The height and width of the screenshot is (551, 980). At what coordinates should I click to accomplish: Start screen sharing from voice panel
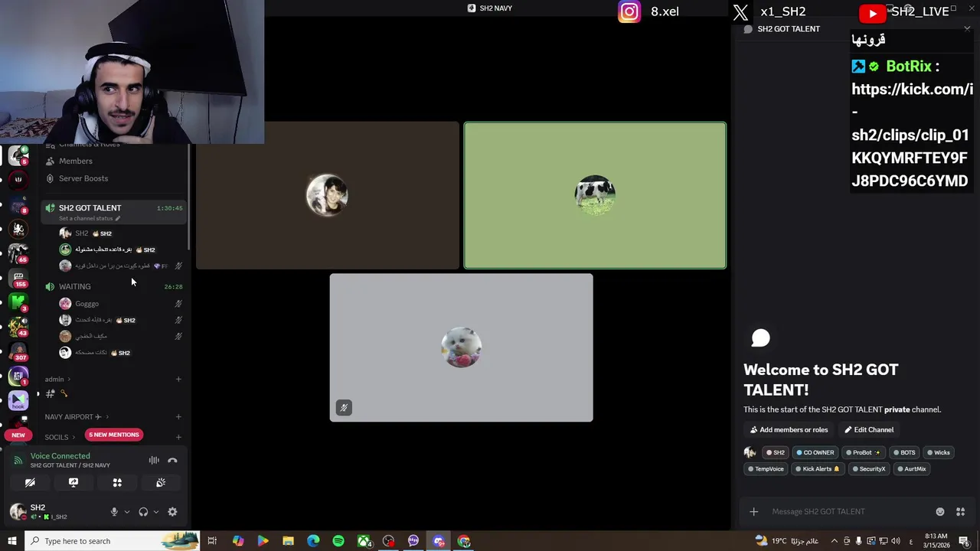(73, 483)
